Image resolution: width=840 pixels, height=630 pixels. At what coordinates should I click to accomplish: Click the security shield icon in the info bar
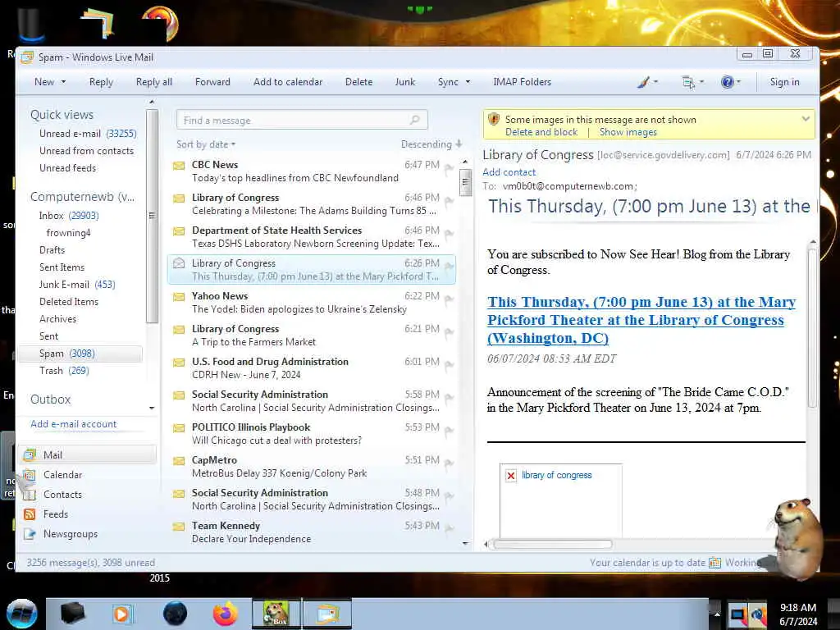coord(494,119)
